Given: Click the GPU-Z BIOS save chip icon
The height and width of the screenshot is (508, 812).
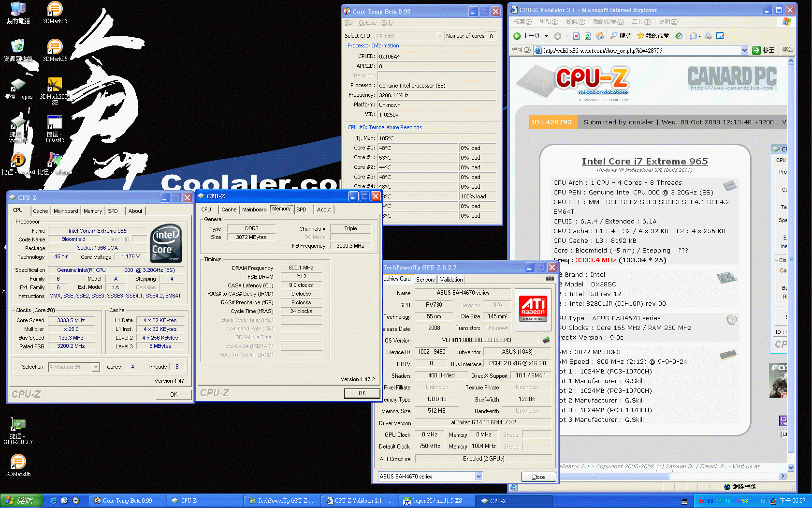Looking at the screenshot, I should [546, 340].
